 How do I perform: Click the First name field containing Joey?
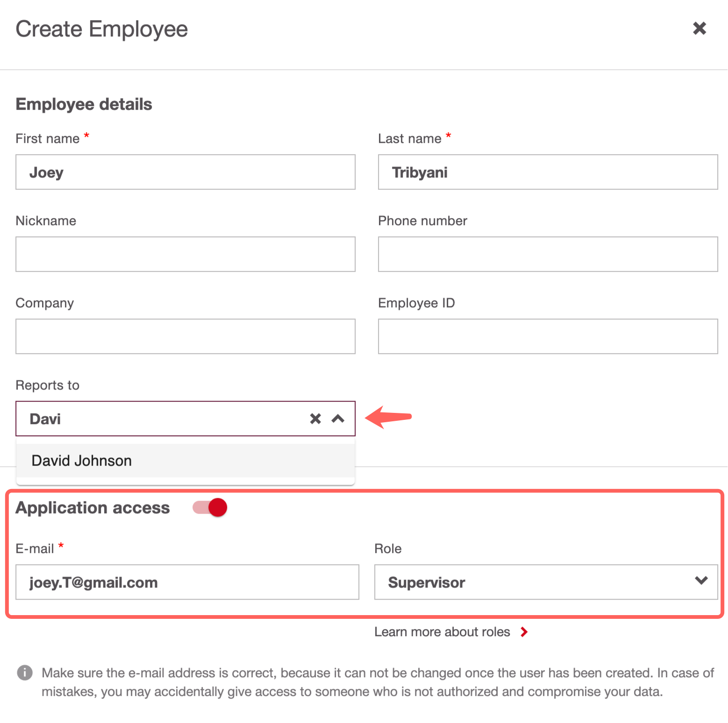pos(185,172)
